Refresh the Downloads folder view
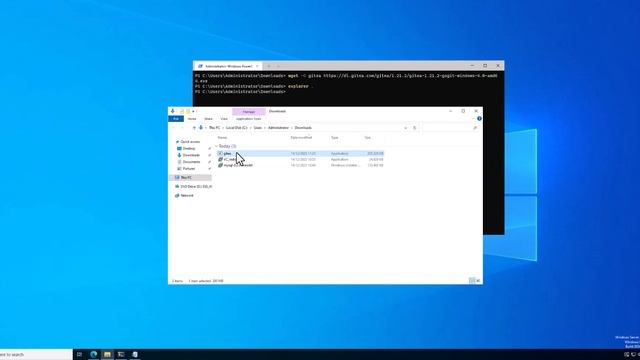The image size is (640, 360). (x=414, y=128)
